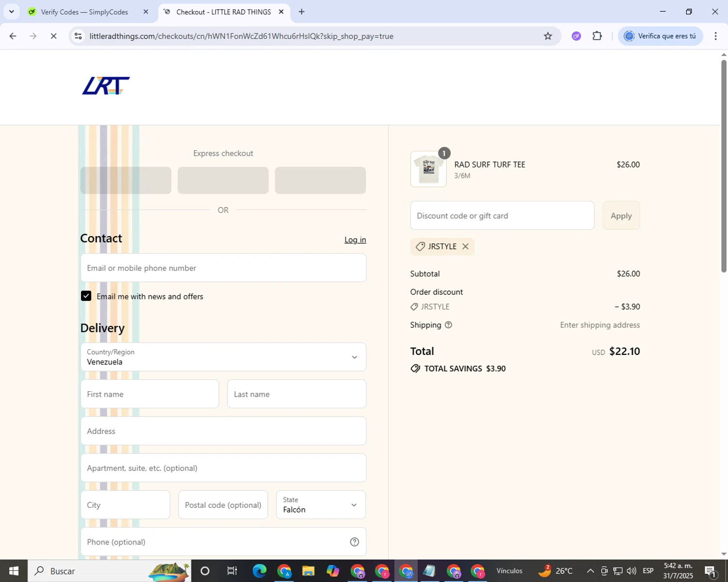The image size is (728, 582).
Task: Focus the Email or mobile phone number field
Action: [223, 268]
